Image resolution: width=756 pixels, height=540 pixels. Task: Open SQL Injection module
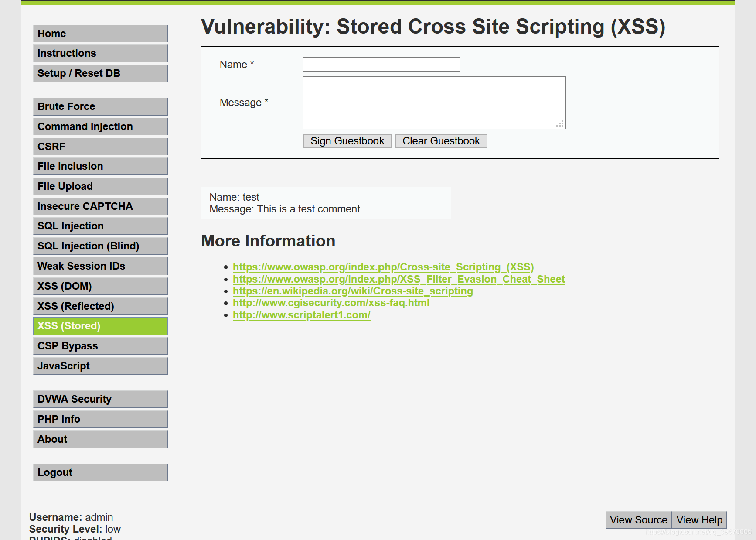click(x=100, y=226)
